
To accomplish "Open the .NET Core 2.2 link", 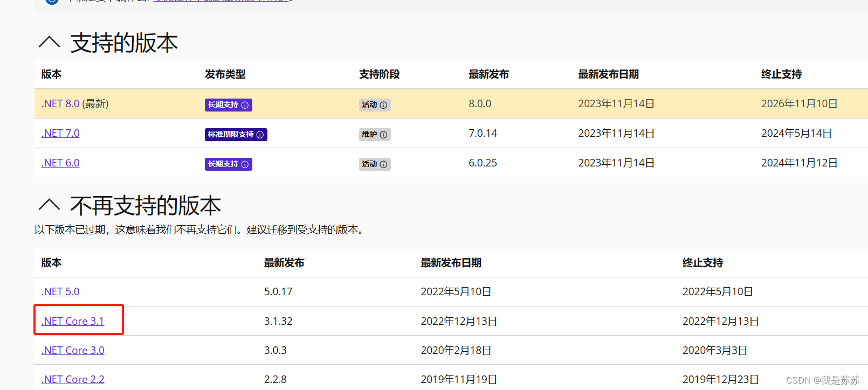I will 73,379.
